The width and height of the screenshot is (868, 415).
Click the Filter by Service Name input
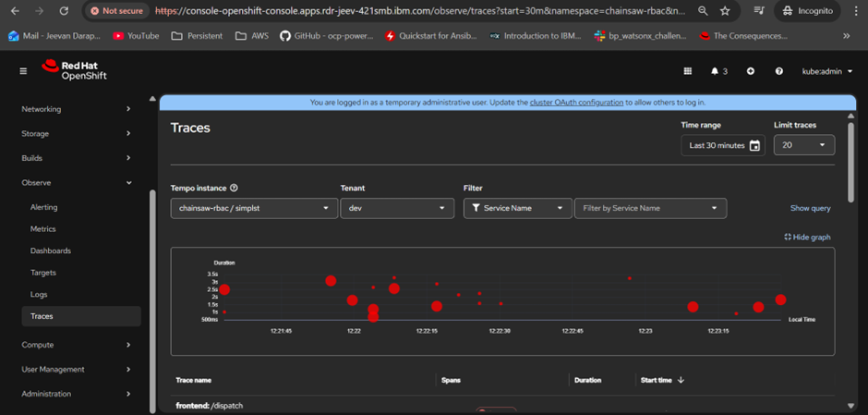click(x=650, y=208)
